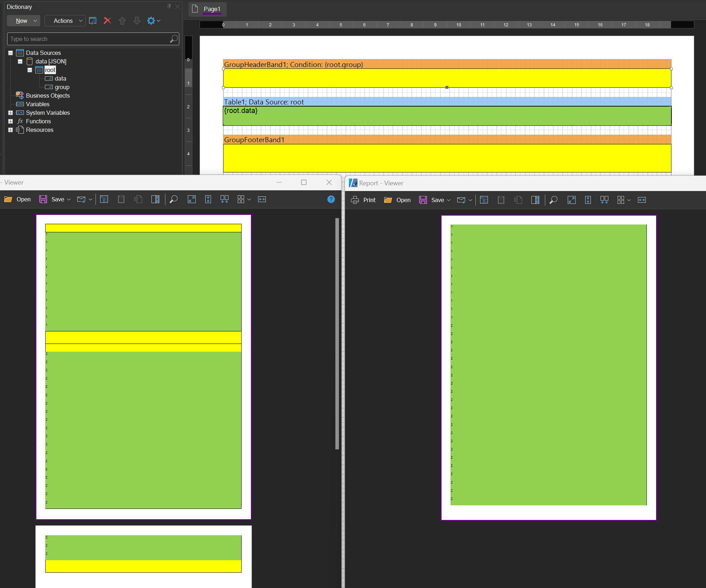Click the Edit item icon in Dictionary toolbar
The width and height of the screenshot is (706, 588).
tap(93, 21)
